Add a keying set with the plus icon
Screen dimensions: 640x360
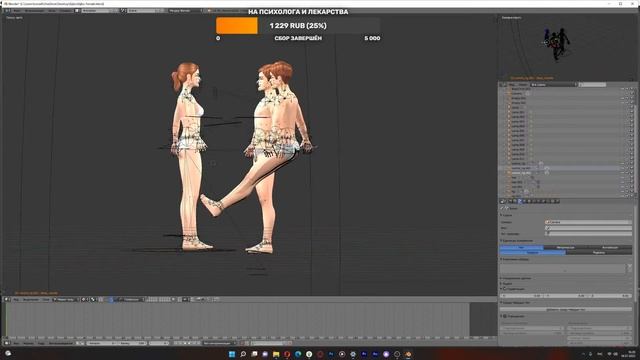point(630,266)
